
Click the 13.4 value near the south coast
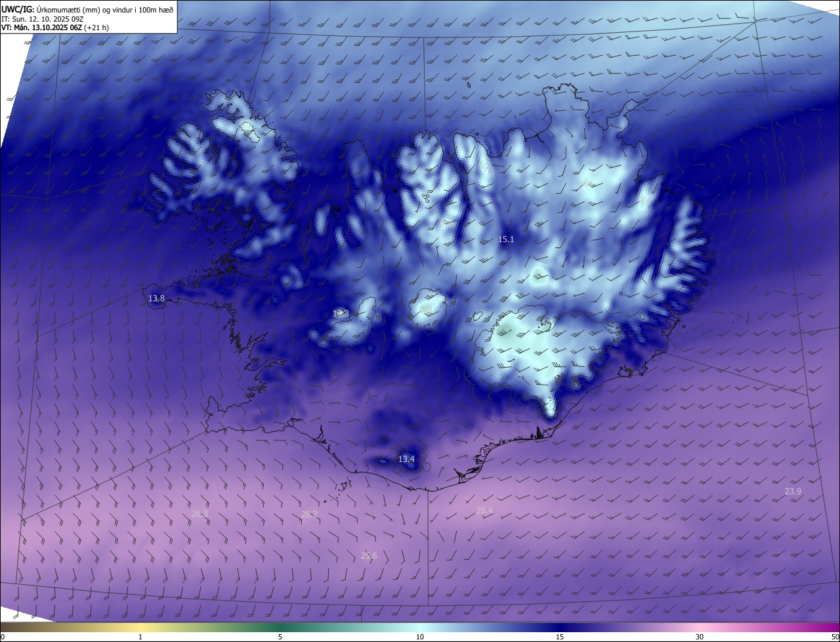[407, 459]
